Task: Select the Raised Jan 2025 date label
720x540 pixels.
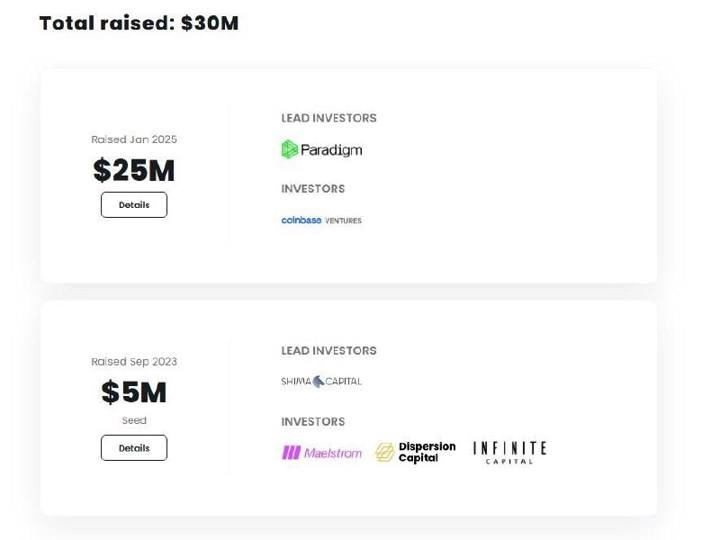Action: (134, 140)
